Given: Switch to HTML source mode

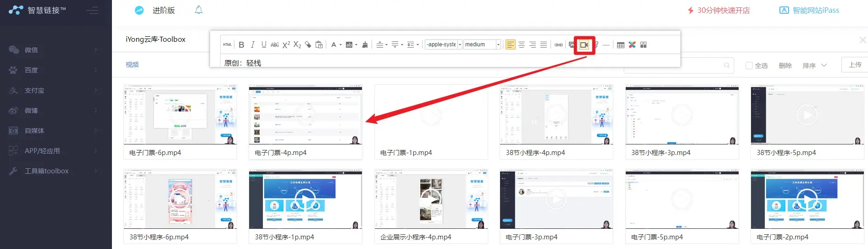Looking at the screenshot, I should pos(227,45).
